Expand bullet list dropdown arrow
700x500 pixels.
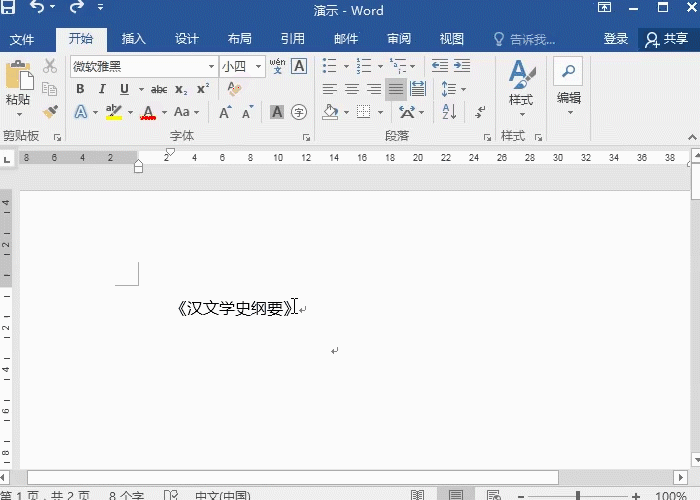346,67
